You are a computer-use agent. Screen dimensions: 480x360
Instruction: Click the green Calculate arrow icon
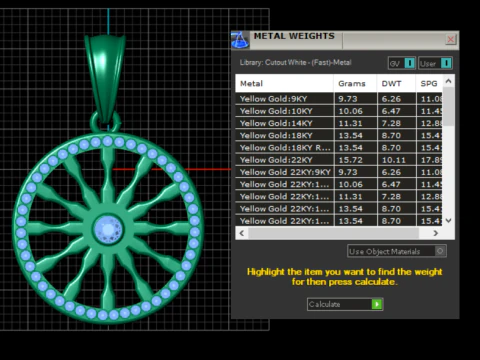point(377,304)
